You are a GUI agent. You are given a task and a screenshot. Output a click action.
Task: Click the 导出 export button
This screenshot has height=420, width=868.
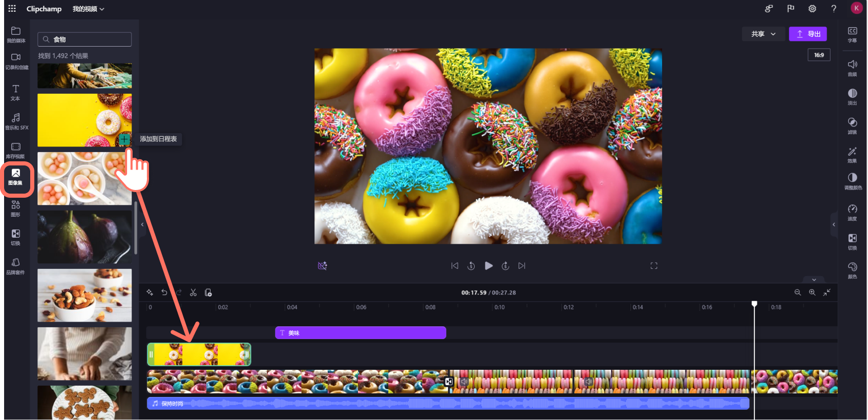808,34
